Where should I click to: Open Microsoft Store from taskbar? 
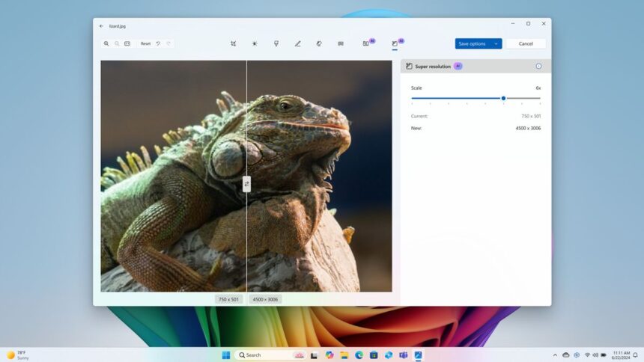pos(374,355)
